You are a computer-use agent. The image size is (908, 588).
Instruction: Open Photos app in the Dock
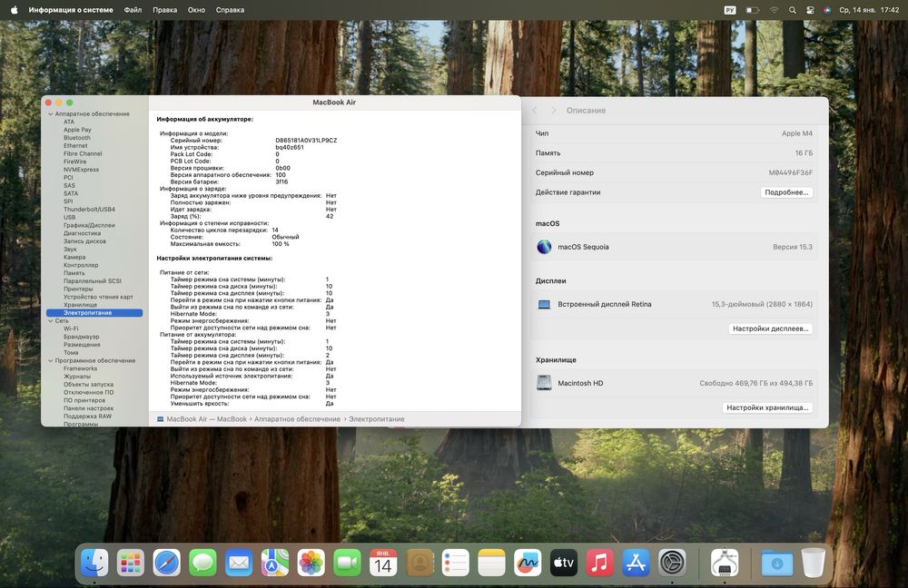point(311,562)
